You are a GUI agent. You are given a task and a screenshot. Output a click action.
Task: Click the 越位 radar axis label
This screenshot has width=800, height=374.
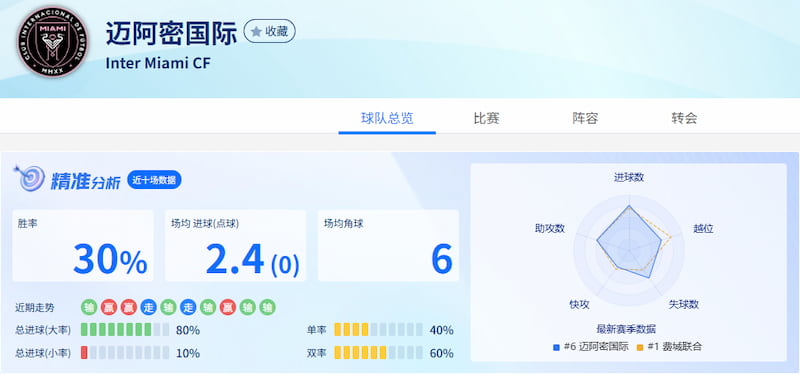point(703,229)
